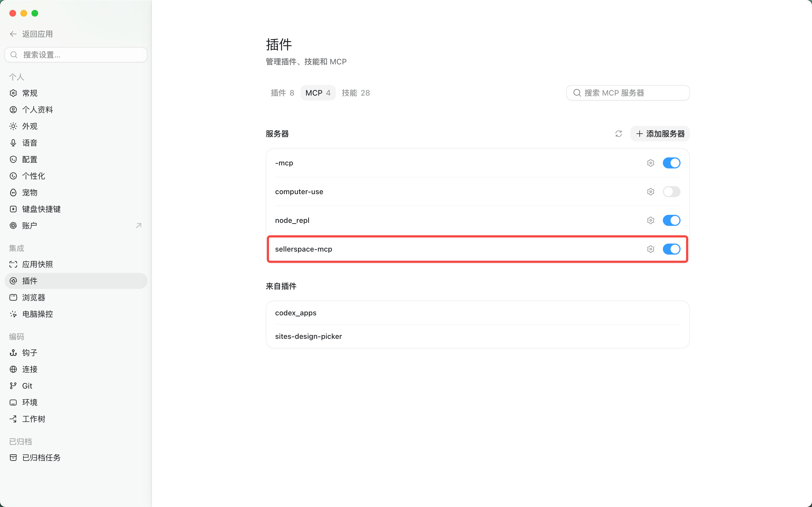Viewport: 812px width, 507px height.
Task: Enable the computer-use server toggle
Action: [x=671, y=192]
